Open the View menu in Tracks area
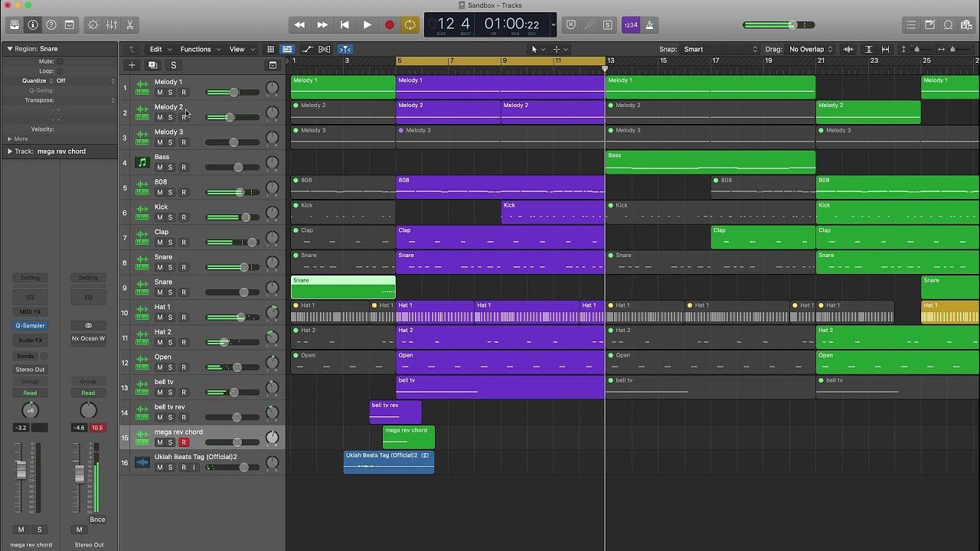Image resolution: width=980 pixels, height=551 pixels. [x=241, y=49]
